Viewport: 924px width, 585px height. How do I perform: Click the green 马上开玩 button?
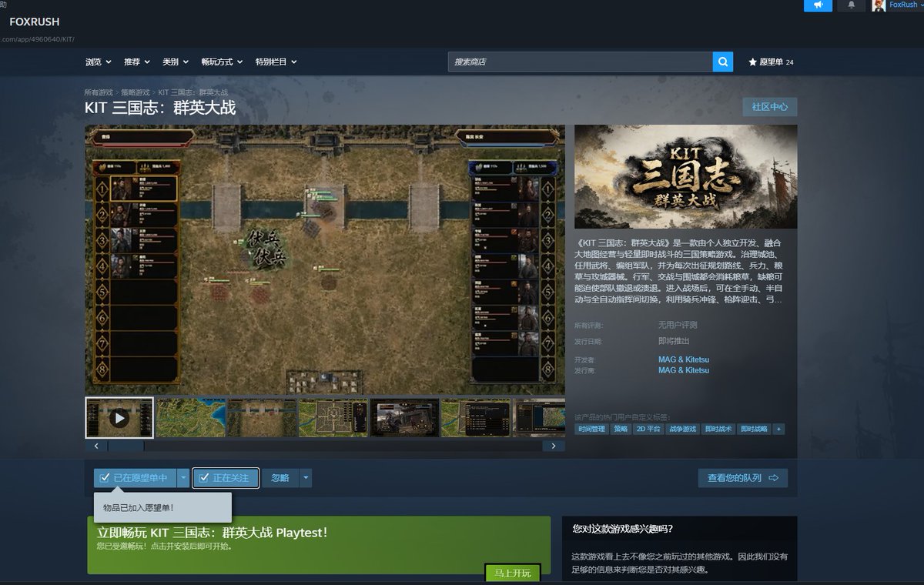(x=513, y=573)
